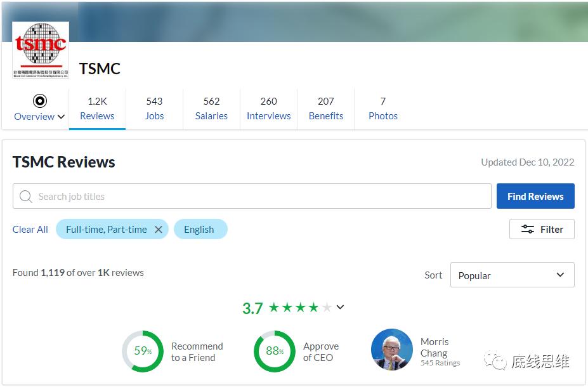The width and height of the screenshot is (588, 387).
Task: Open the 7 Photos tab
Action: tap(383, 108)
